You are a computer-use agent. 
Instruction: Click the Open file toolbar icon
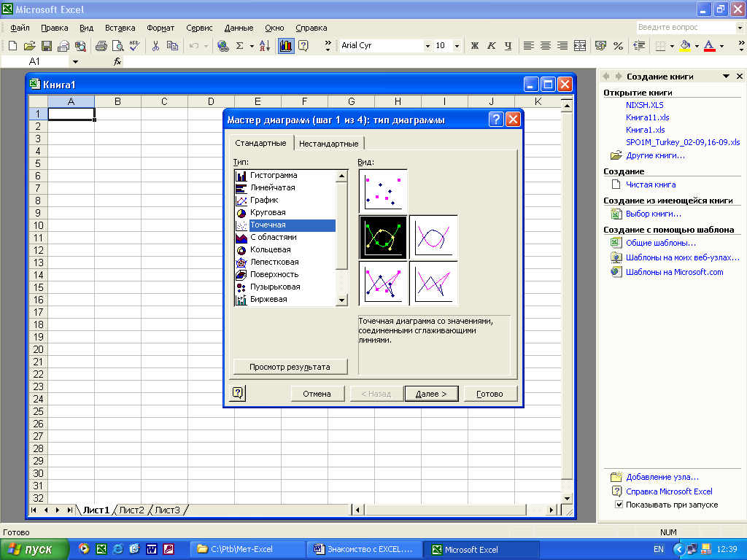[x=29, y=46]
